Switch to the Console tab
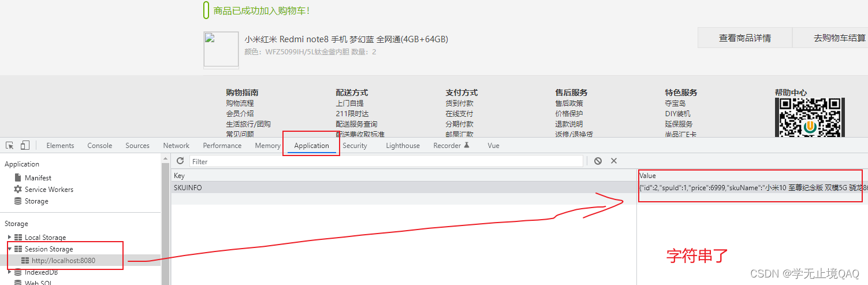Screen dimensions: 868x285 coord(100,146)
